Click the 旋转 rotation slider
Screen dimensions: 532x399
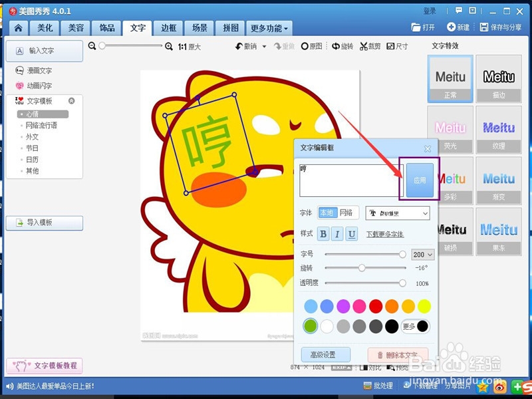[x=365, y=268]
